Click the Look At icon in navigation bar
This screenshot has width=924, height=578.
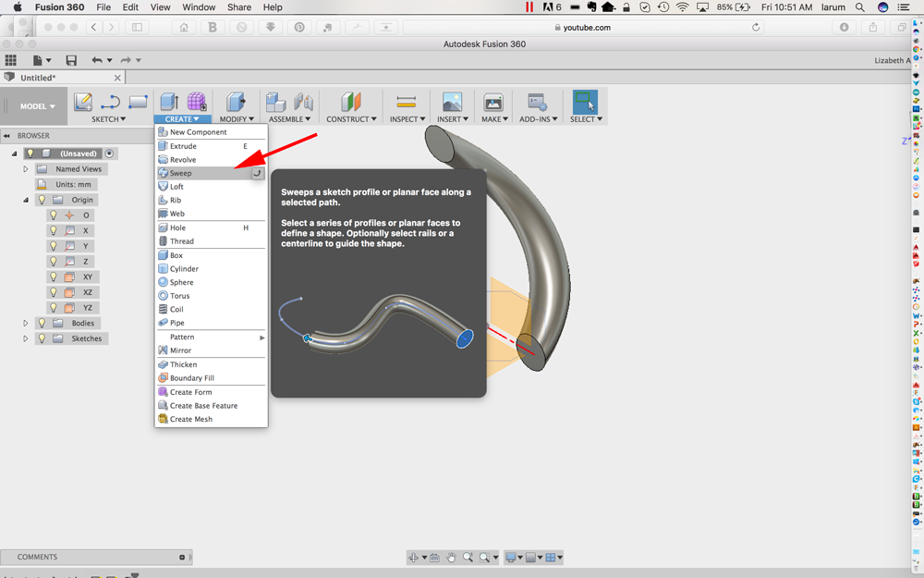click(x=434, y=558)
